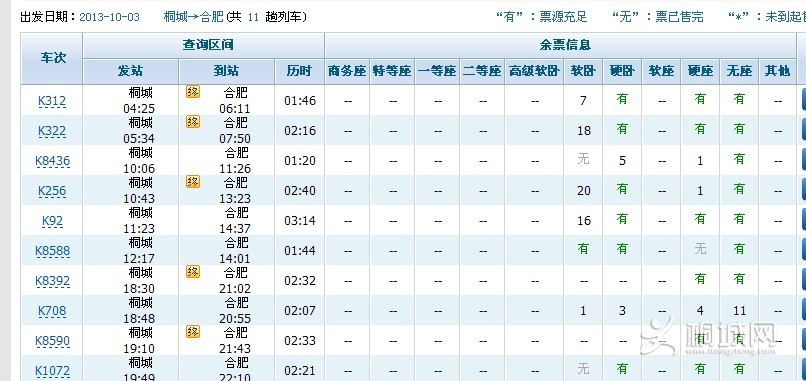This screenshot has width=806, height=381.
Task: Click the 软座 column header
Action: tap(661, 71)
